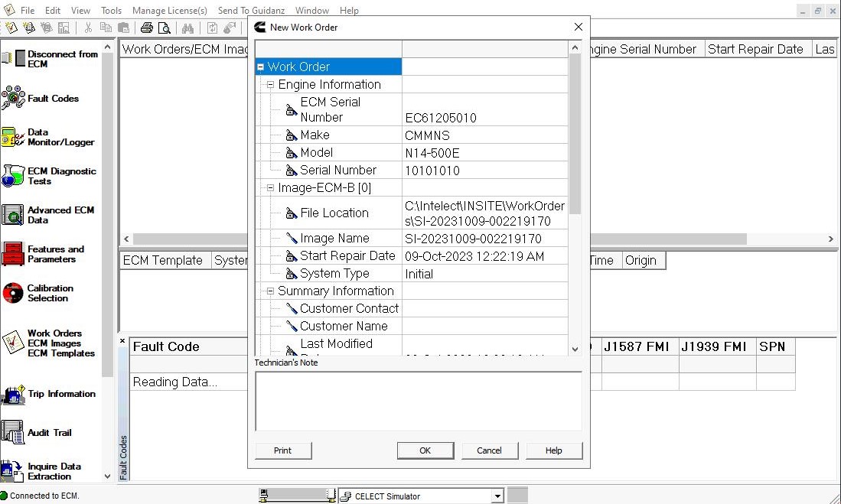Click the work orders list scroll left arrow
Screen dimensions: 841x504
pyautogui.click(x=126, y=239)
